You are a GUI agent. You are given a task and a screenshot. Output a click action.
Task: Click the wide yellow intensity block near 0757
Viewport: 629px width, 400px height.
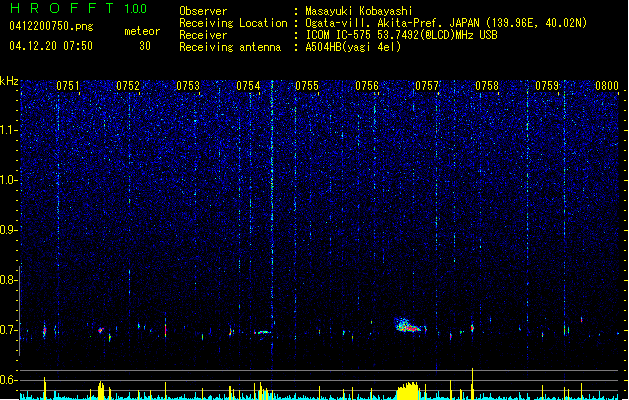(x=408, y=391)
